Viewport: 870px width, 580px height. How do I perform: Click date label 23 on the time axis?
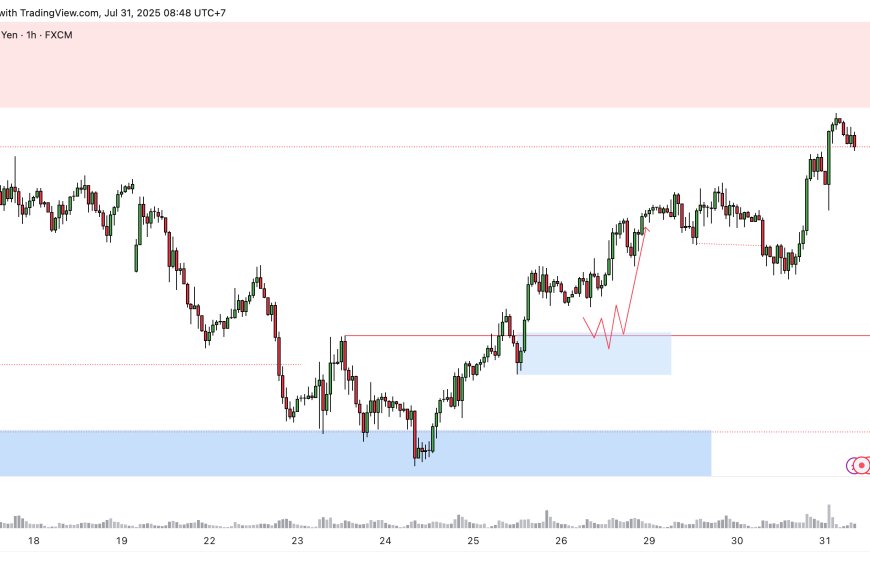point(297,541)
